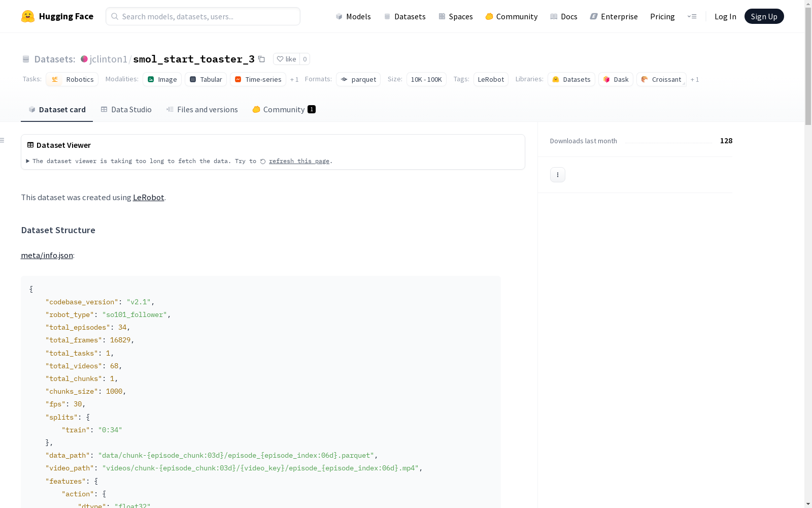
Task: Go to the Pricing page
Action: tap(662, 16)
